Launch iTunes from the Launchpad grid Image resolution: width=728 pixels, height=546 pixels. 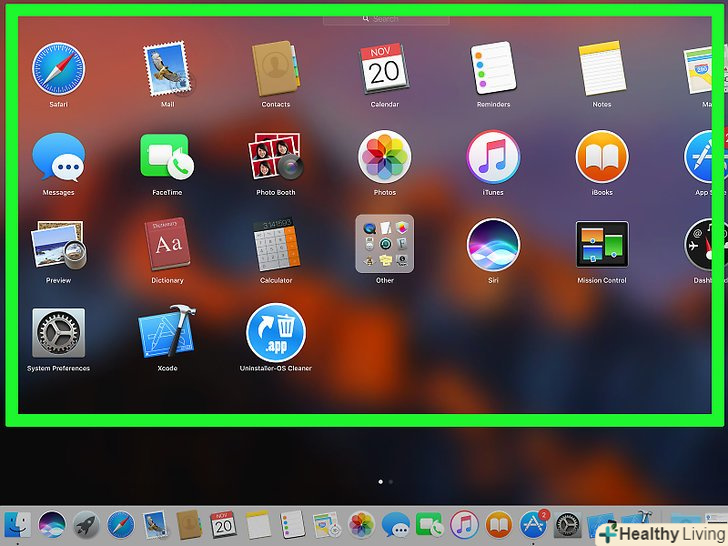[493, 156]
